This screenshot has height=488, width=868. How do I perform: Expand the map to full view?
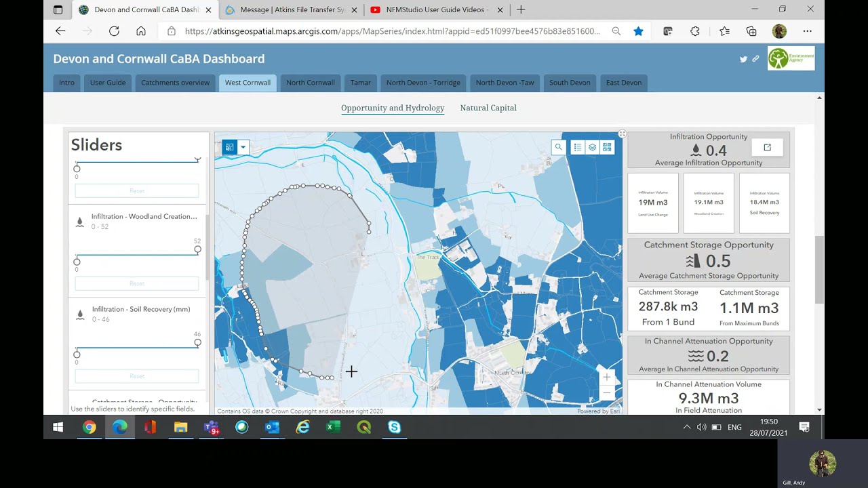pyautogui.click(x=622, y=134)
